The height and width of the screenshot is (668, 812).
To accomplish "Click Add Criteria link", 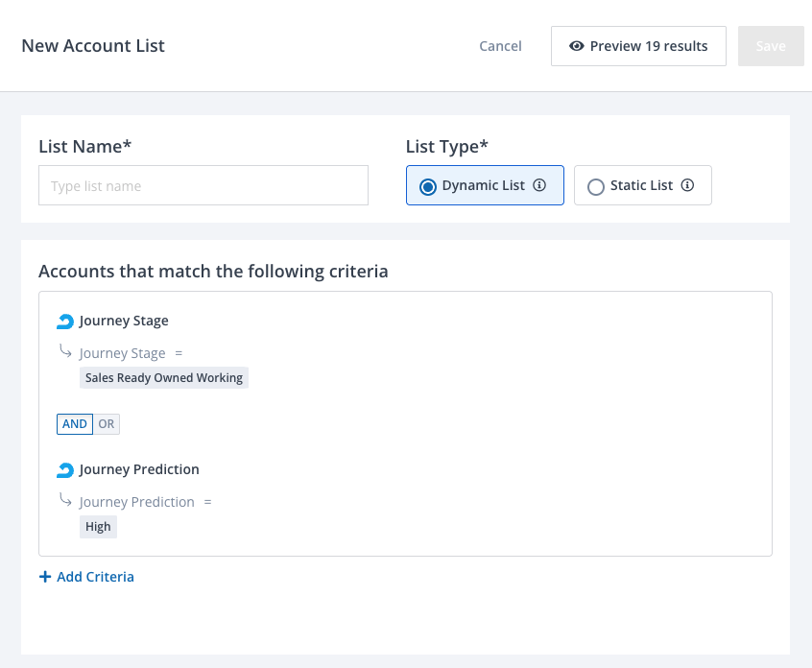I will click(95, 577).
